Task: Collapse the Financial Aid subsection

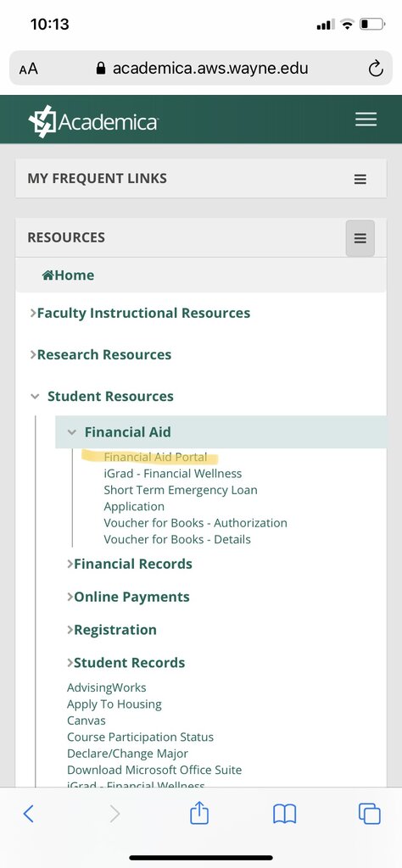Action: [x=120, y=432]
